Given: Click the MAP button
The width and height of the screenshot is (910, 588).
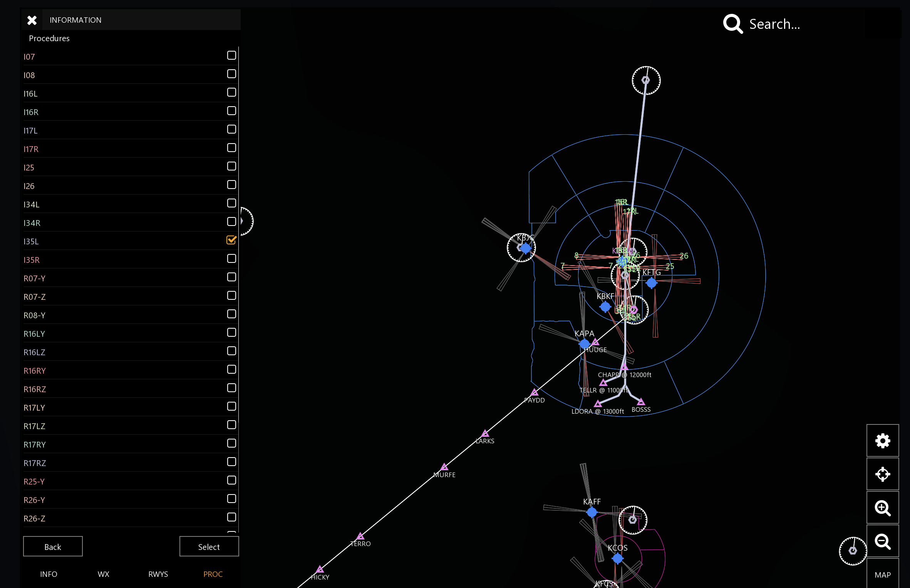Looking at the screenshot, I should click(x=882, y=575).
